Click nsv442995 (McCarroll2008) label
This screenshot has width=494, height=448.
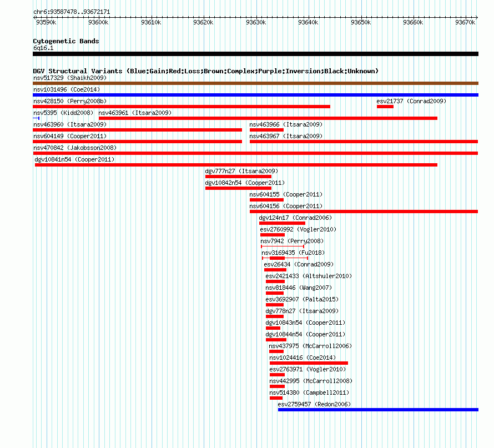point(311,381)
